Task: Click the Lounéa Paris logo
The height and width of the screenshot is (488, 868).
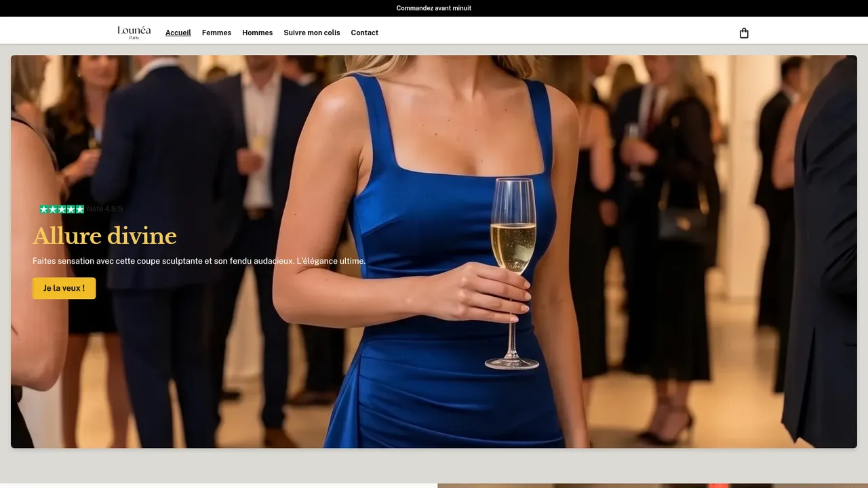Action: 134,33
